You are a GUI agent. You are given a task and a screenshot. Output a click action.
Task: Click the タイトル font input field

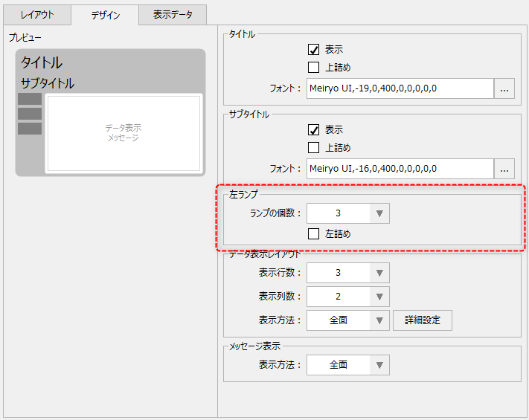point(400,88)
